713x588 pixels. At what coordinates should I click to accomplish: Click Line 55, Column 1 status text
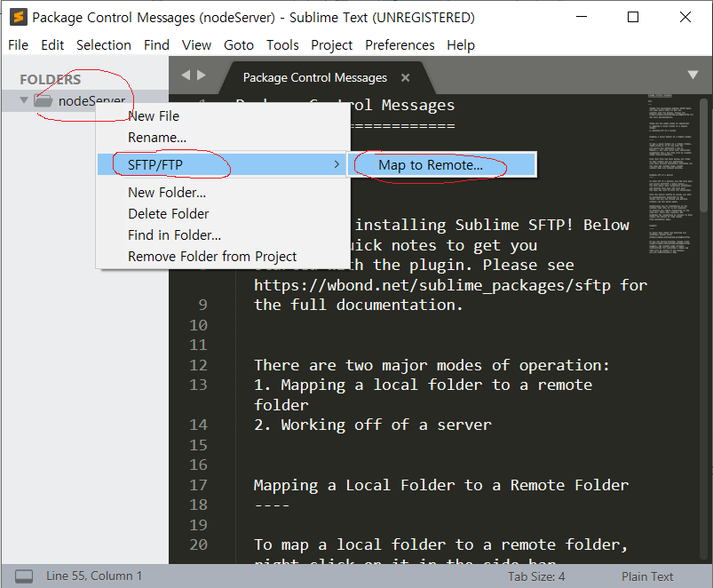pyautogui.click(x=93, y=576)
